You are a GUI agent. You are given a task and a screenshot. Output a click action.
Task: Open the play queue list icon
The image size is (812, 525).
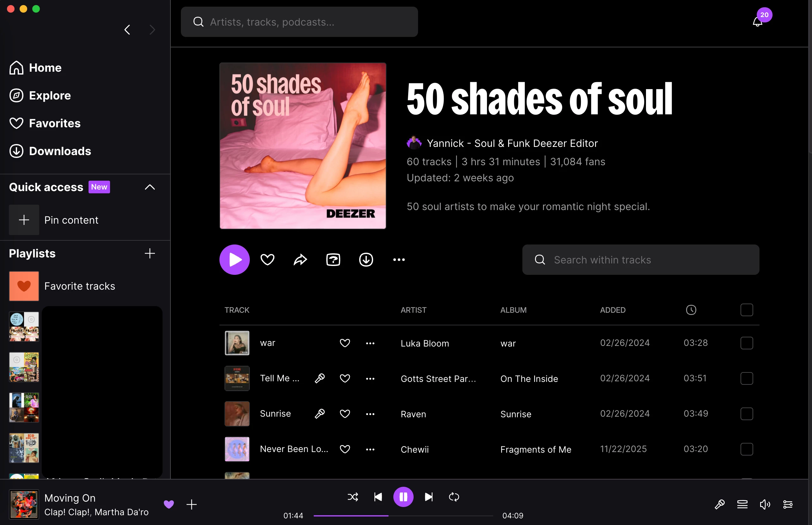[742, 504]
